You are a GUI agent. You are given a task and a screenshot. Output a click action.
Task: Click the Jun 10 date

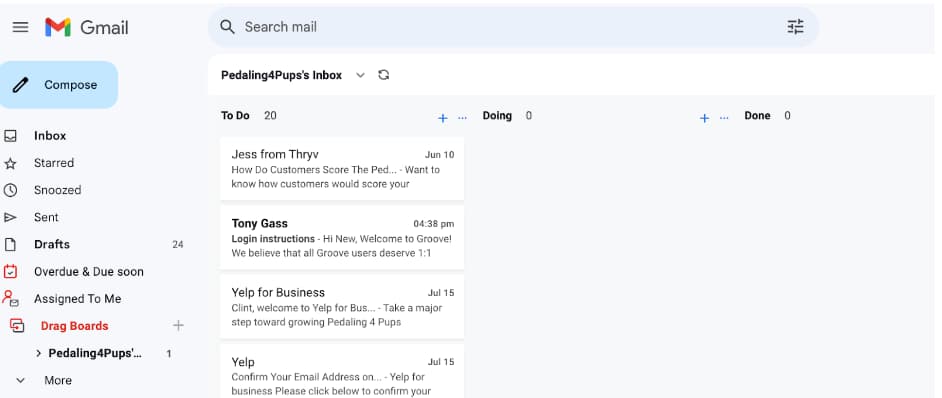(440, 155)
